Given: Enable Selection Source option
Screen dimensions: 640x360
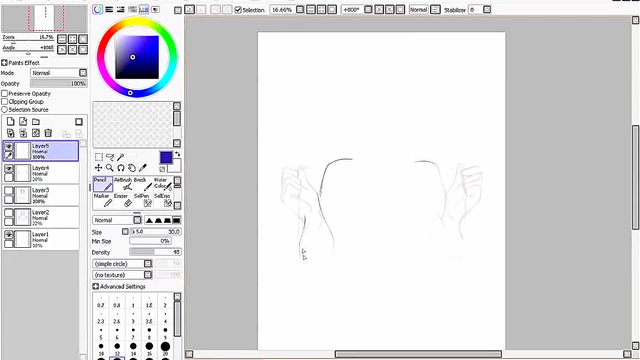Looking at the screenshot, I should click(5, 110).
